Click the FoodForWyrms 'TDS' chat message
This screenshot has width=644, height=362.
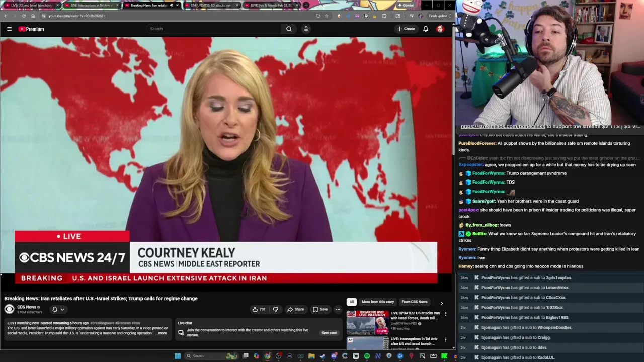coord(510,182)
